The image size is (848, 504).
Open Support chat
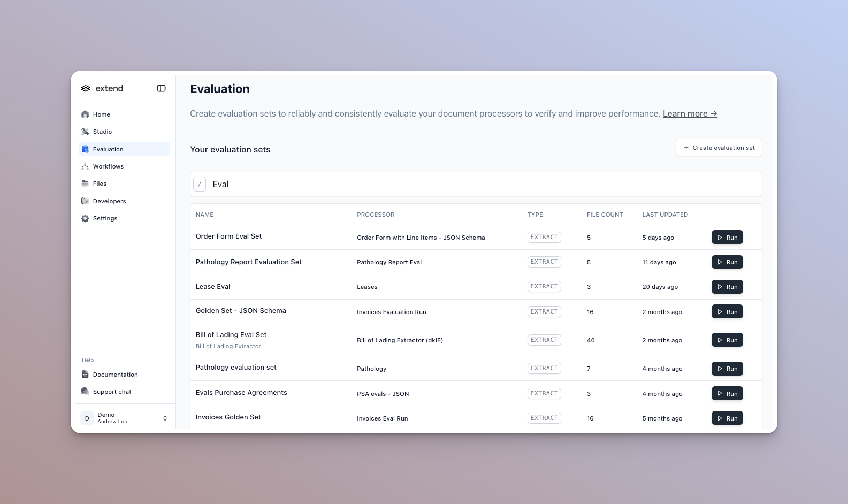[x=124, y=392]
